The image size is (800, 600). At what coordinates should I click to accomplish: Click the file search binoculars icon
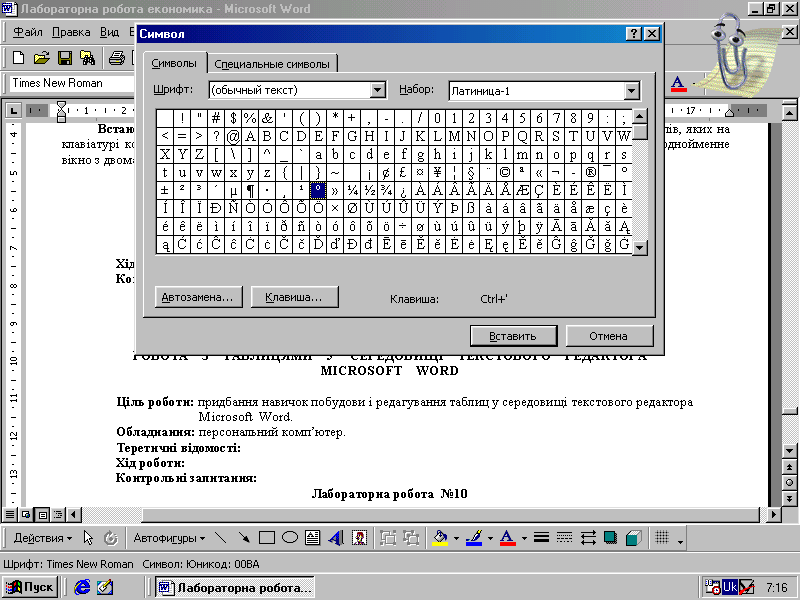click(87, 58)
